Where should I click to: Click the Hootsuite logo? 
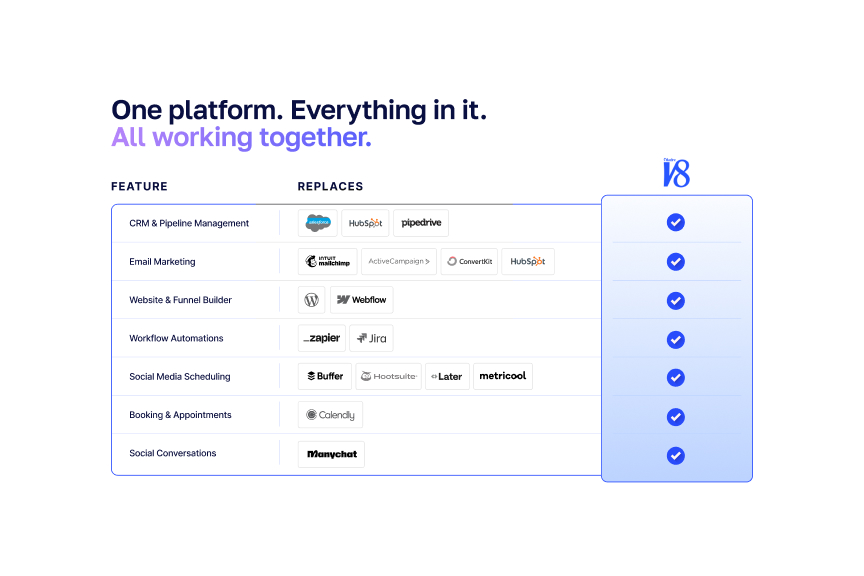click(388, 376)
